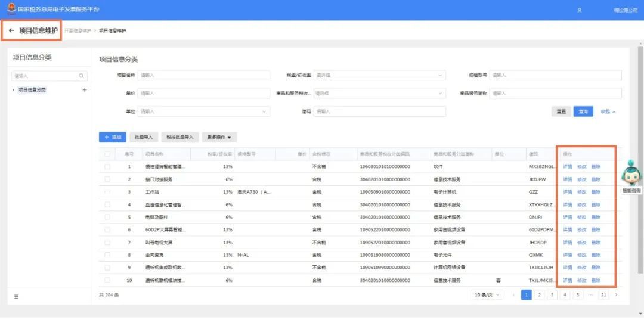
Task: Click the user profile icon in top bar
Action: pos(579,10)
